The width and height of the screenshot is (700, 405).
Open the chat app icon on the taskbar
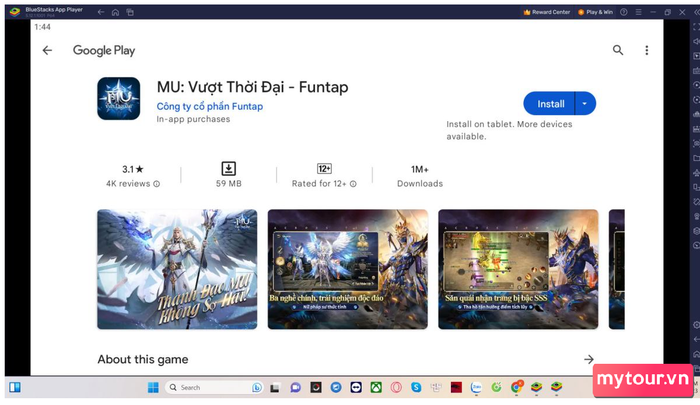[295, 387]
